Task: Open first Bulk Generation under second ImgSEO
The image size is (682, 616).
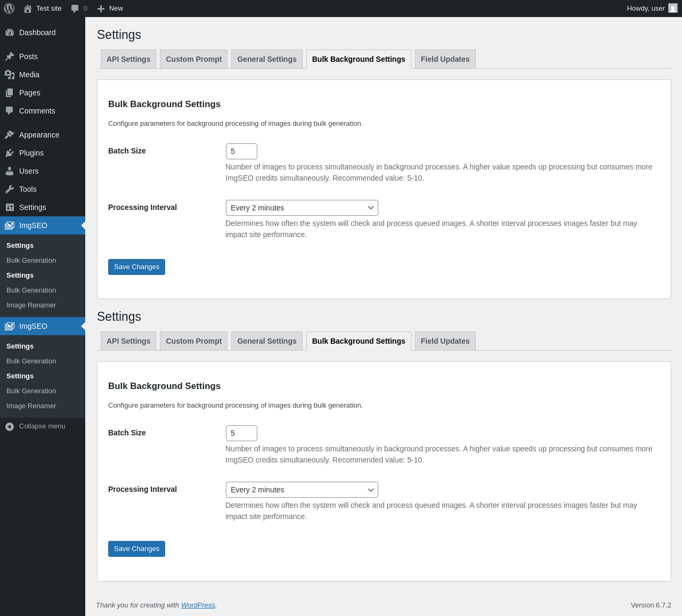Action: click(43, 361)
